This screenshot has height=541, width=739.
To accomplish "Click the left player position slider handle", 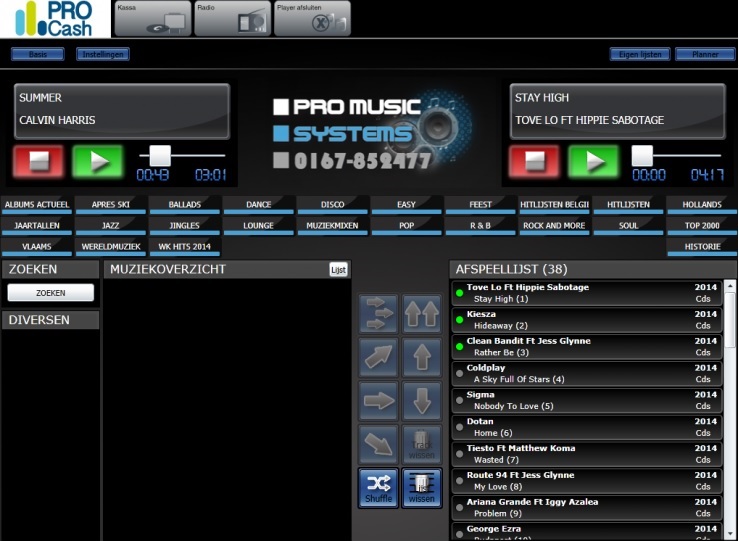I will coord(160,155).
